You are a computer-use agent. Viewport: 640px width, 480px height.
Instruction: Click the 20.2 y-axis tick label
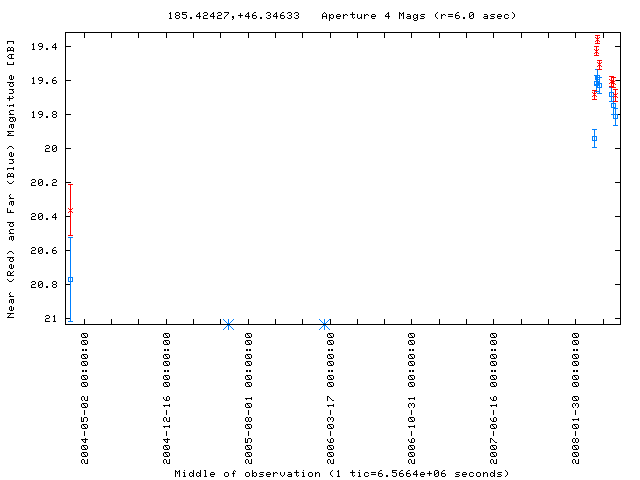coord(44,182)
